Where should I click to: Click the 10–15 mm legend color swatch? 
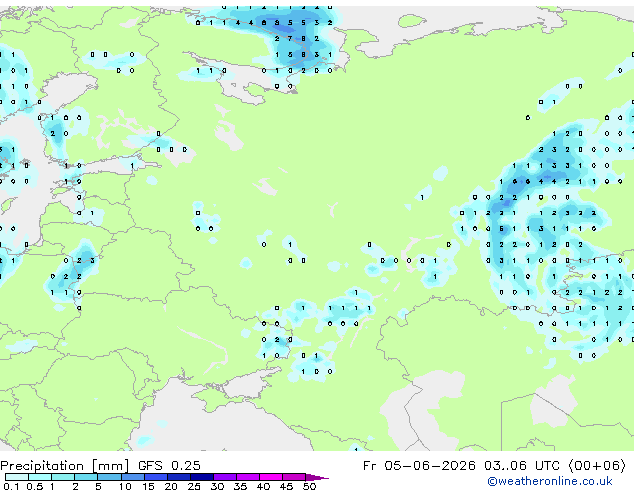tap(133, 477)
